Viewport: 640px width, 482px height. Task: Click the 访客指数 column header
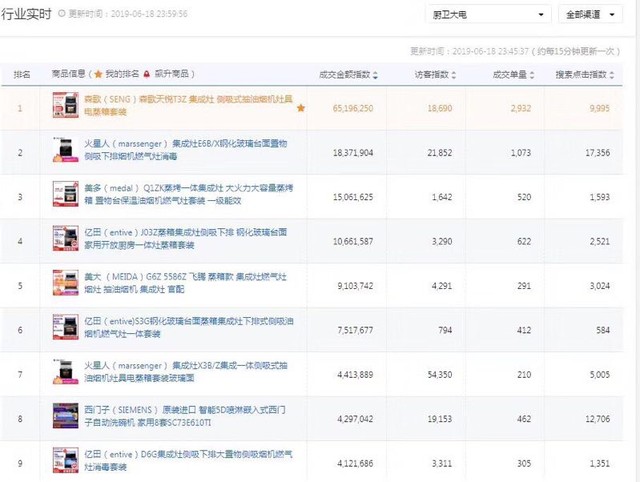coord(431,75)
